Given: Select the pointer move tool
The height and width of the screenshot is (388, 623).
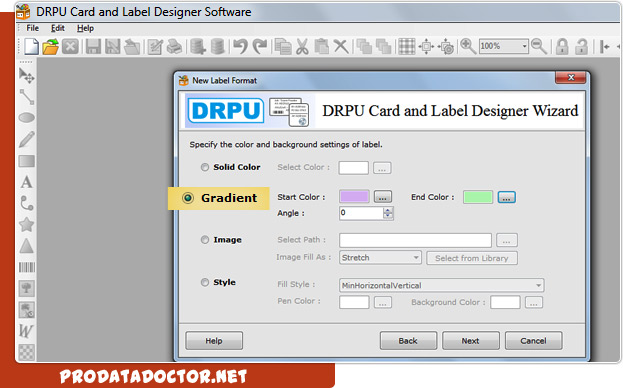Looking at the screenshot, I should click(27, 76).
